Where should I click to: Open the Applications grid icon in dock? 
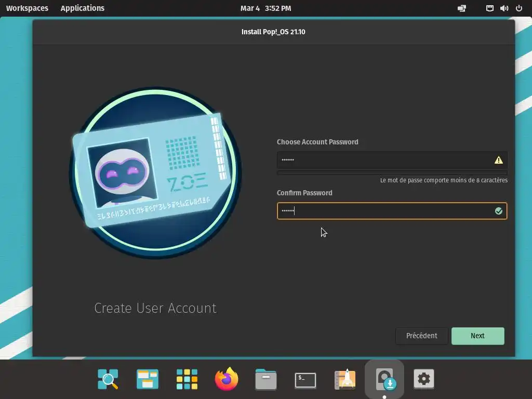(187, 379)
